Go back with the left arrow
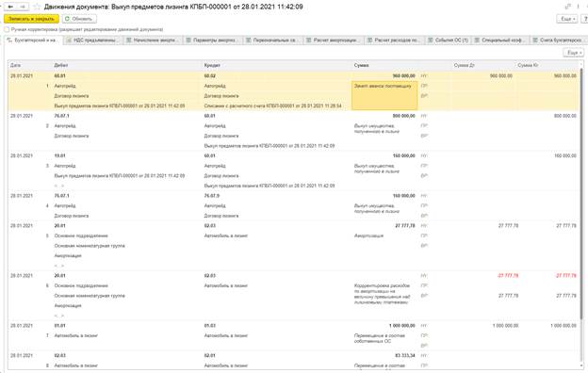The width and height of the screenshot is (588, 373). [x=10, y=7]
